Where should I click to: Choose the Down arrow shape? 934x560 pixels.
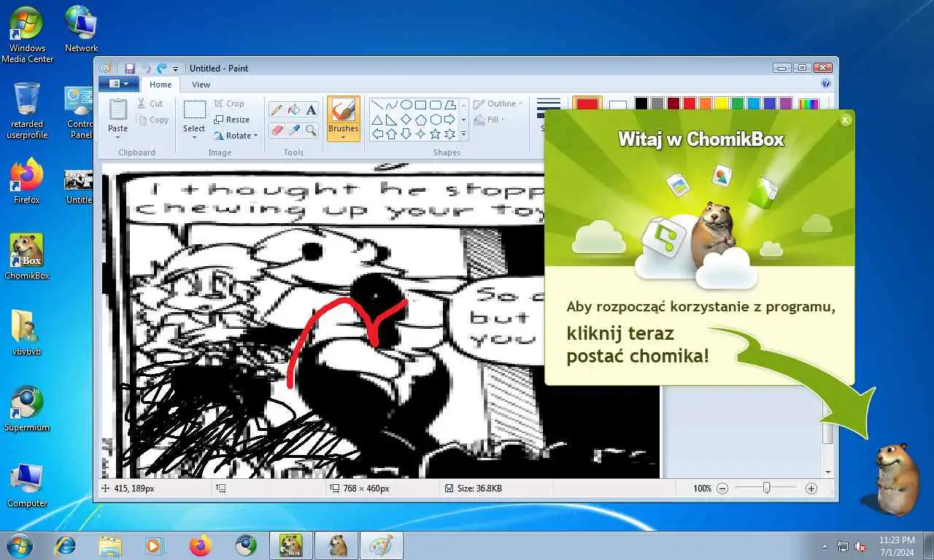point(406,133)
